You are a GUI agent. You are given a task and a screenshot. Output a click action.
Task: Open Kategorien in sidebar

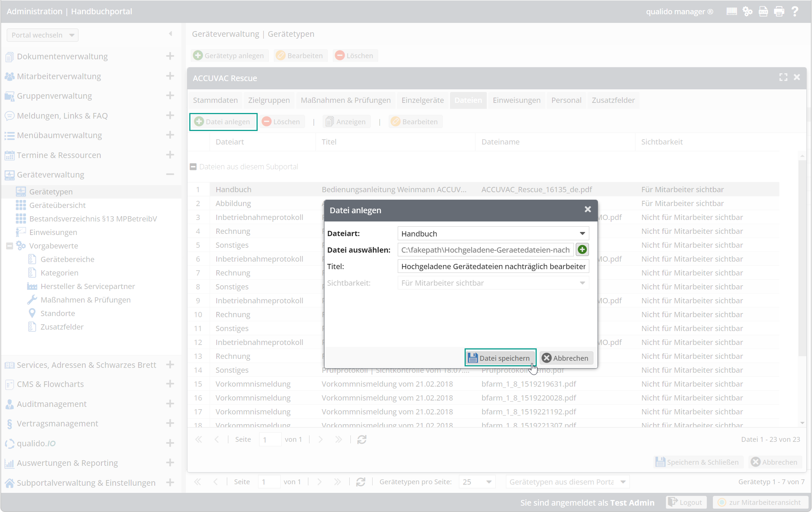[59, 273]
